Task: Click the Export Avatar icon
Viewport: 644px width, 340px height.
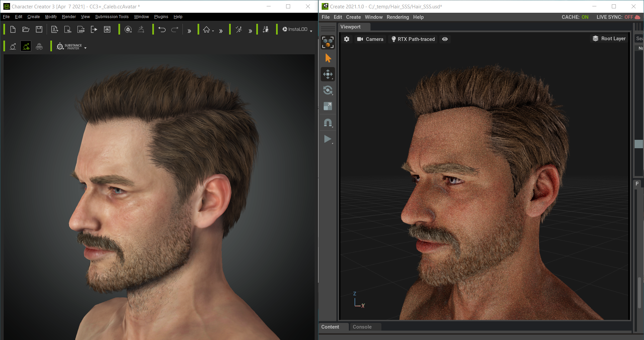Action: [55, 30]
